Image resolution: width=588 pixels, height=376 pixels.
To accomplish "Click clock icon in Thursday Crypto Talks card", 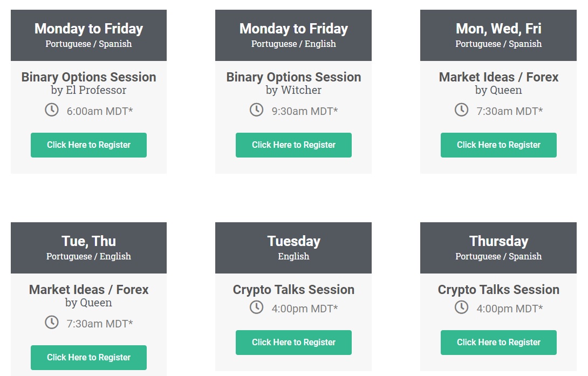I will 462,307.
